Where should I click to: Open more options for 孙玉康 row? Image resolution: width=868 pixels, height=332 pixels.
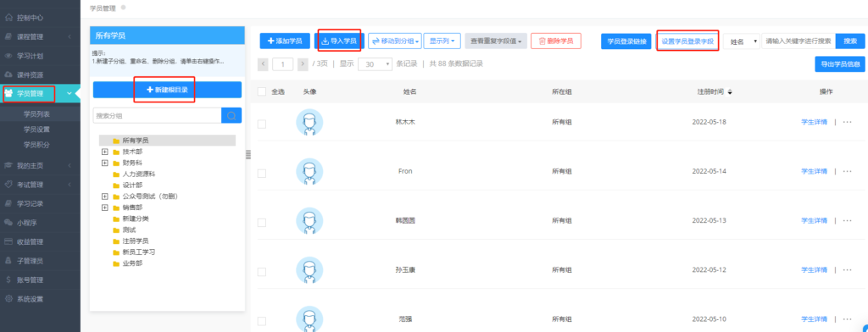[847, 270]
